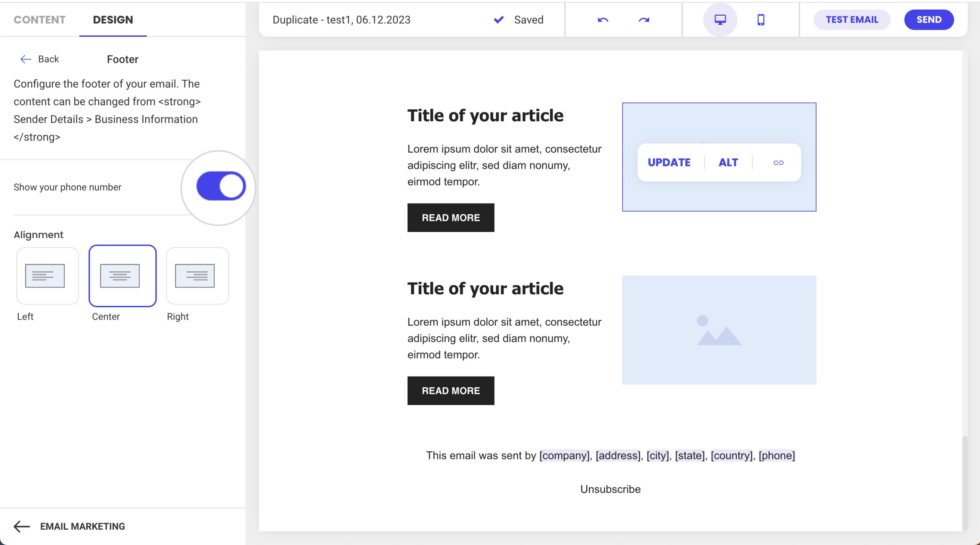The width and height of the screenshot is (980, 545).
Task: Click the Unsubscribe link in footer
Action: pyautogui.click(x=610, y=489)
